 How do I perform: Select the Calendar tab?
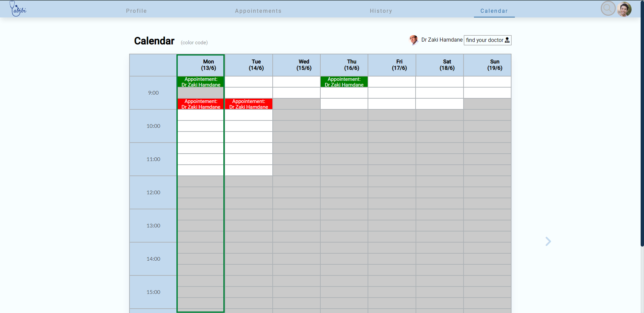[494, 11]
